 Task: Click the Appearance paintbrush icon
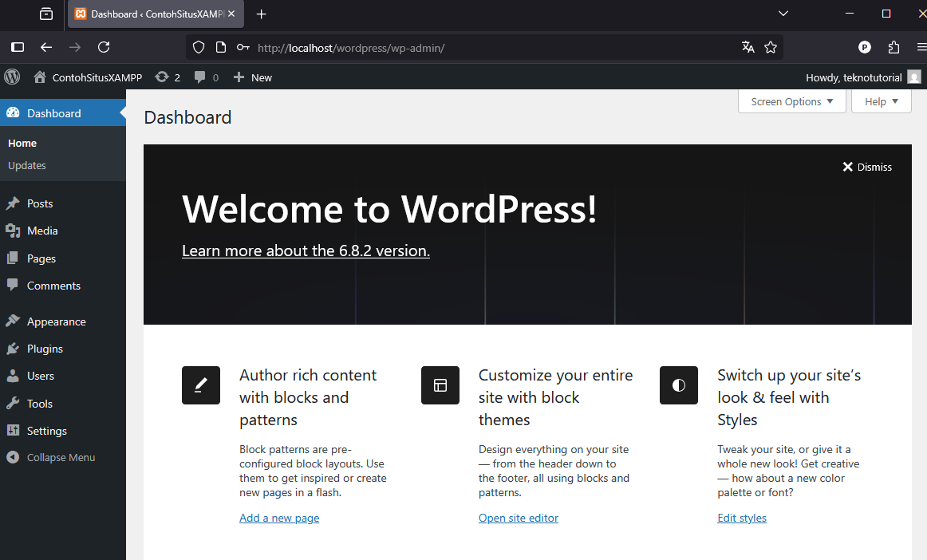[13, 321]
